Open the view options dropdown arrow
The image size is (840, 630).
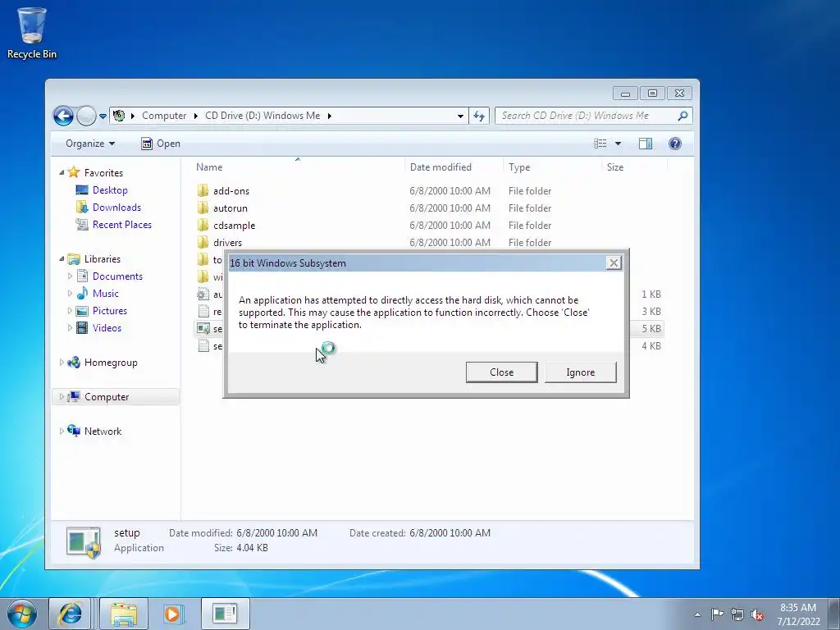tap(618, 144)
